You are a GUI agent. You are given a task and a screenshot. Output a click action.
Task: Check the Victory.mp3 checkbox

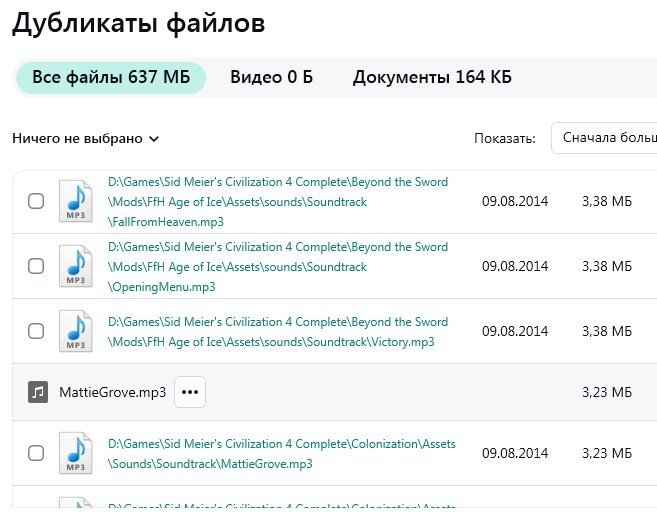click(x=36, y=331)
